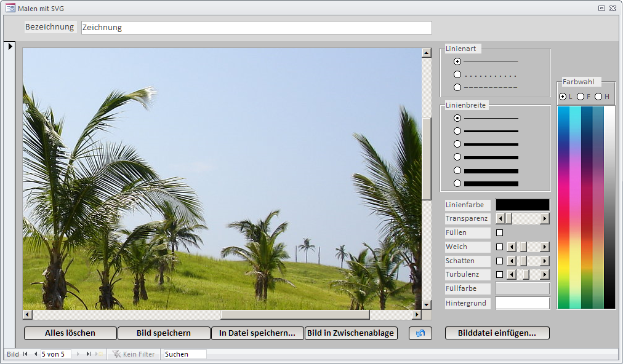623x364 pixels.
Task: Select the dotted line style radio button
Action: click(x=457, y=74)
